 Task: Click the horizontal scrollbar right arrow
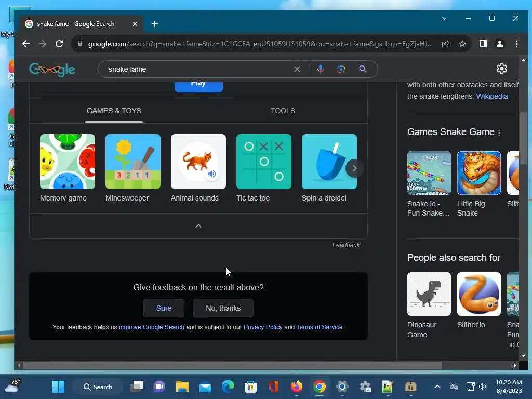click(515, 365)
